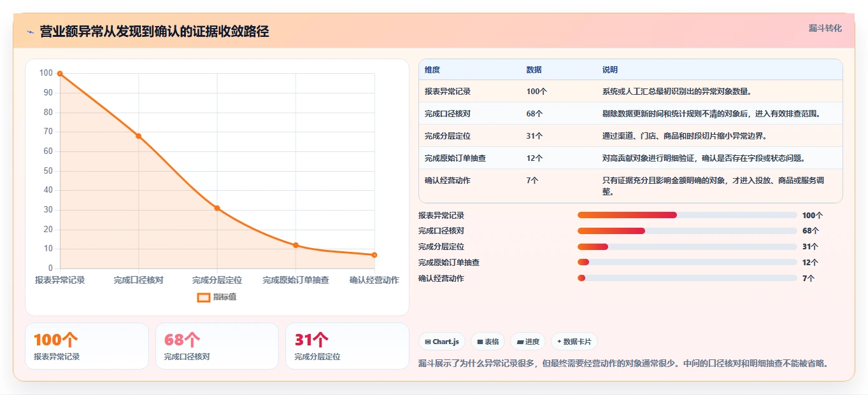
Task: Click the 数据 column header
Action: click(x=534, y=70)
